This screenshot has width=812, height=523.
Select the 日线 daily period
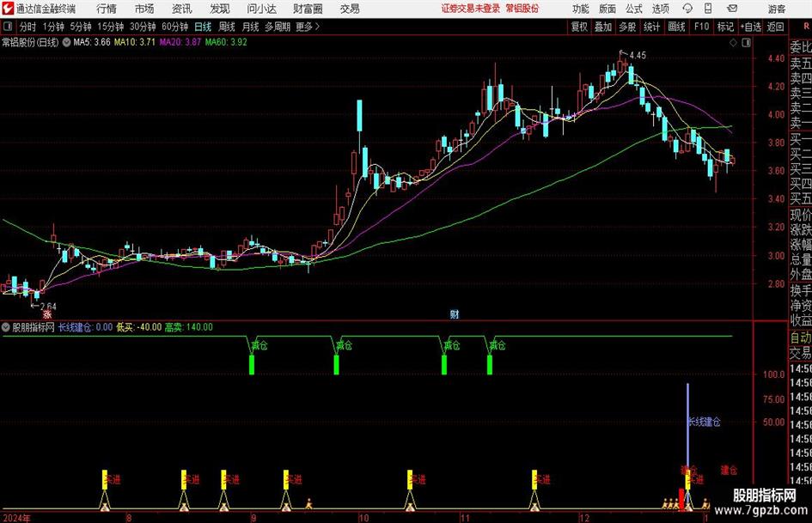(x=203, y=27)
